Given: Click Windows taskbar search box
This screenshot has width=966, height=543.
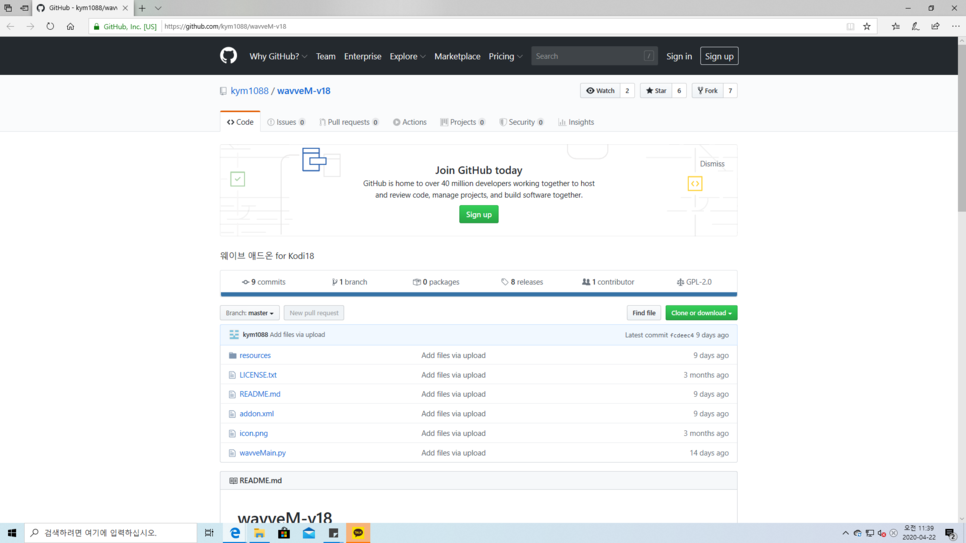Looking at the screenshot, I should tap(111, 533).
